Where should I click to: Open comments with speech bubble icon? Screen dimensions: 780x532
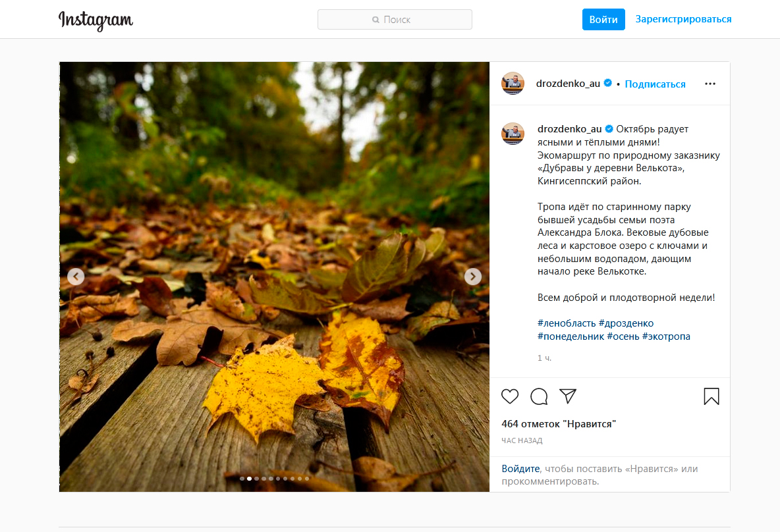539,396
